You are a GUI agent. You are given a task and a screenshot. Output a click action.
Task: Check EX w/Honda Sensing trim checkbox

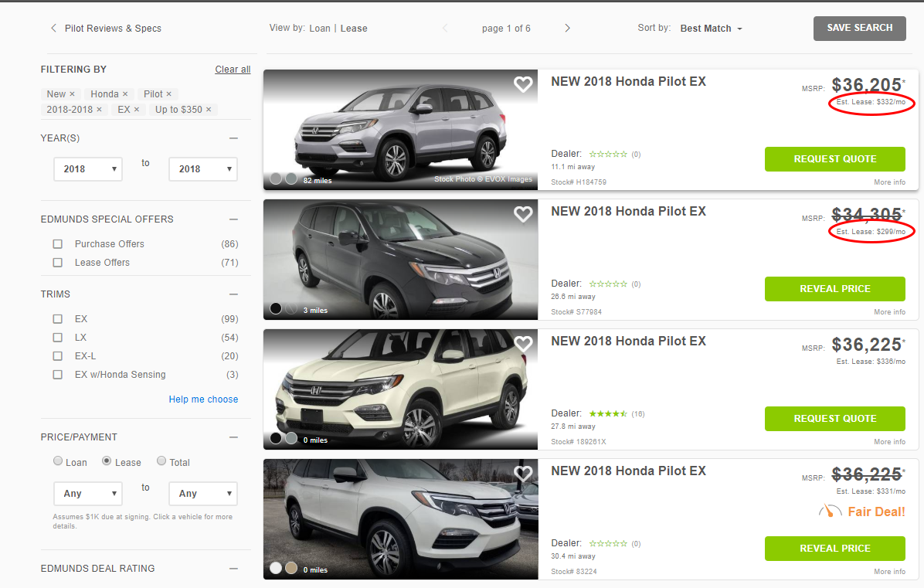click(x=58, y=375)
